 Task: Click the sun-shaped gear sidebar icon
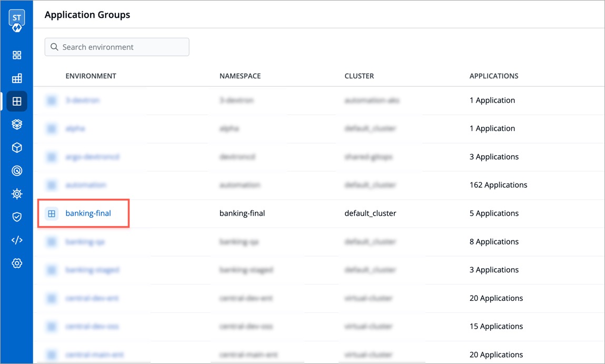[x=17, y=194]
